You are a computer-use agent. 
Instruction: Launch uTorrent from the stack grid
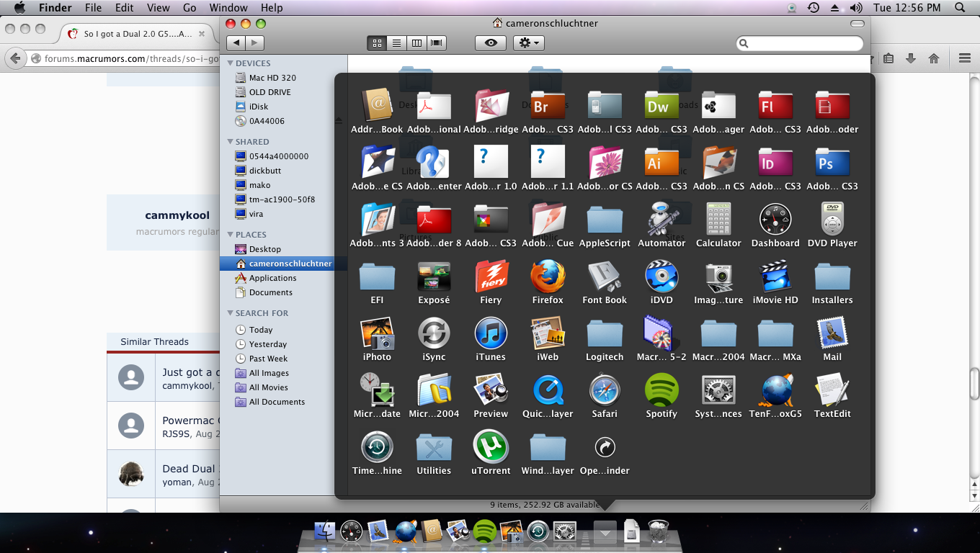[491, 448]
